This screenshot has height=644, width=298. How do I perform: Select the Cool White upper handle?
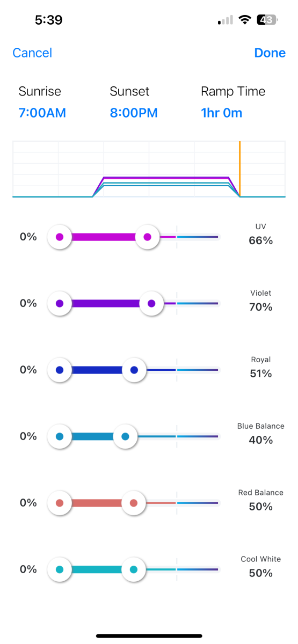click(134, 569)
